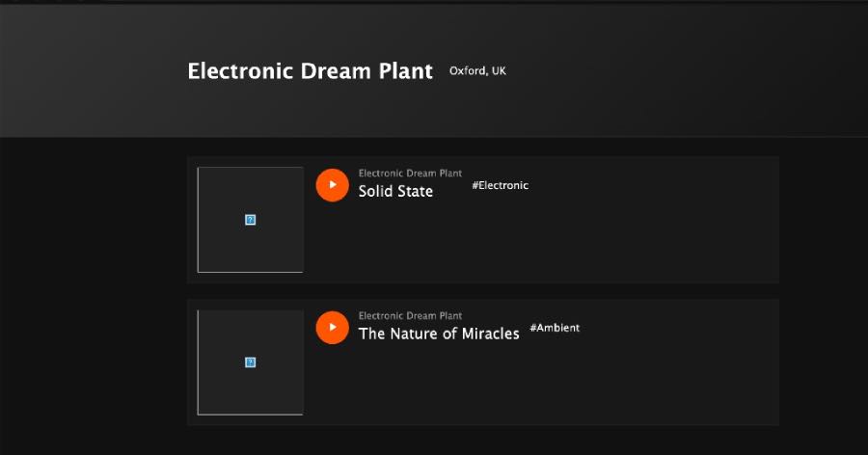Click broken image icon in Solid State artwork
The image size is (868, 455).
tap(251, 220)
